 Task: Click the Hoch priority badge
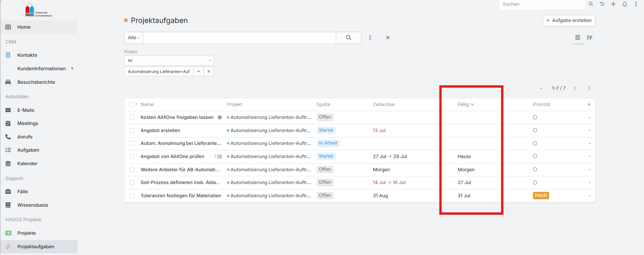click(541, 196)
